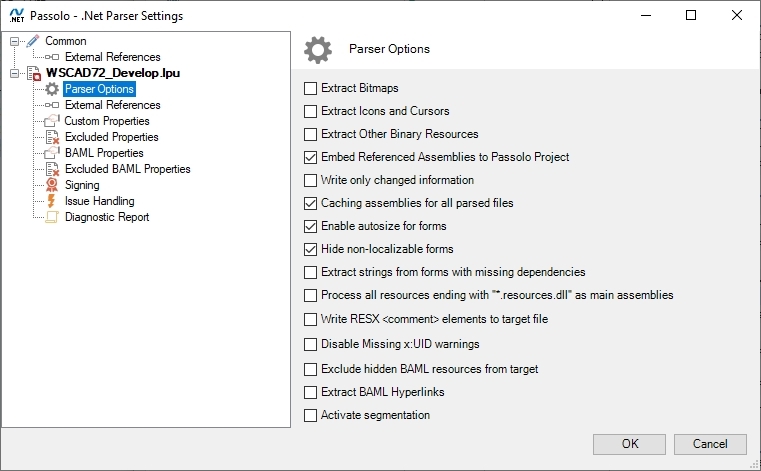This screenshot has width=761, height=471.
Task: Enable Write only changed information
Action: pyautogui.click(x=310, y=180)
